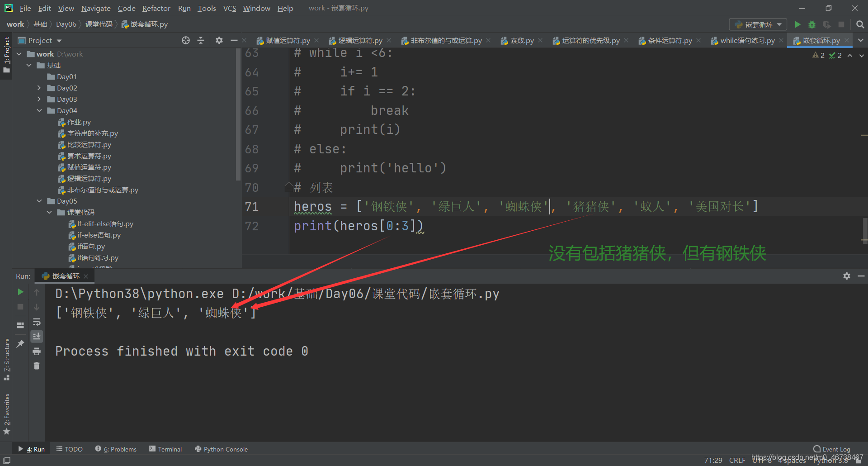The width and height of the screenshot is (868, 466).
Task: Click cursor position 71:29 in status bar
Action: pyautogui.click(x=713, y=460)
